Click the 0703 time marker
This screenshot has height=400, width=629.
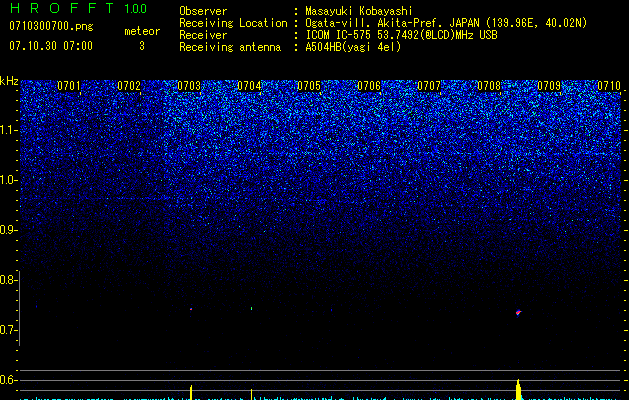[x=189, y=86]
